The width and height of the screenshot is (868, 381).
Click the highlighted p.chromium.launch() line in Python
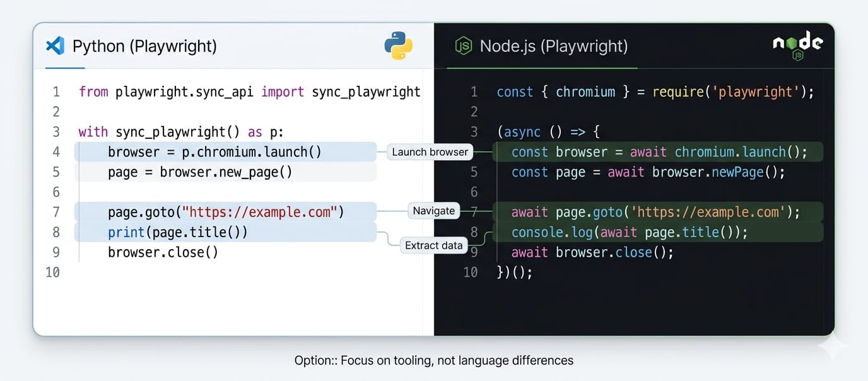(x=214, y=152)
